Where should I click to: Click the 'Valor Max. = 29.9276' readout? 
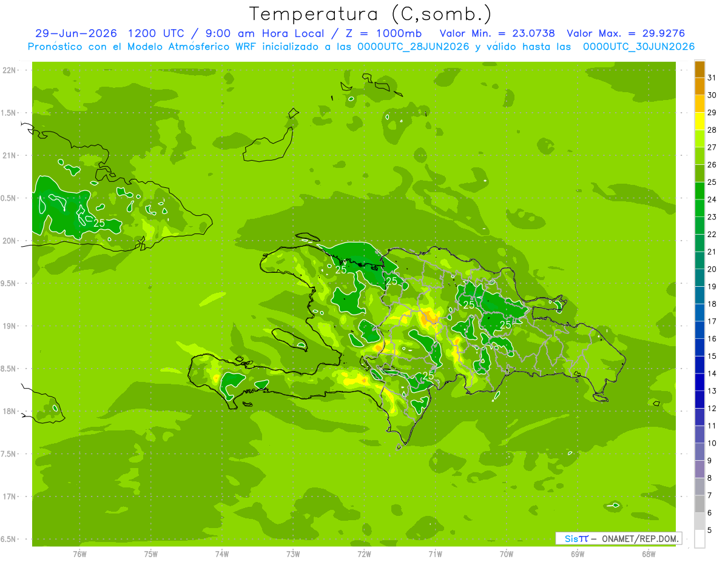click(x=626, y=33)
